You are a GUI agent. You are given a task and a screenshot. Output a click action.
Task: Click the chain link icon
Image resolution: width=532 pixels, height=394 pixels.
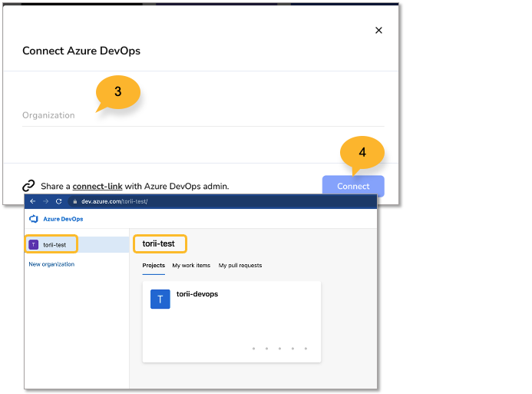point(28,186)
